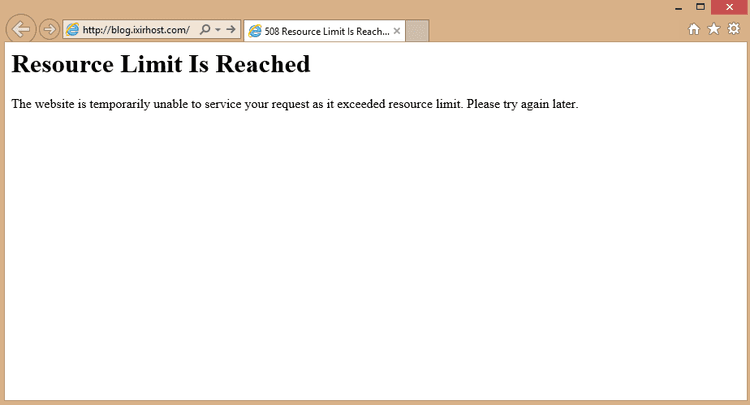Open the Tools gear menu
Image resolution: width=750 pixels, height=405 pixels.
coord(734,29)
